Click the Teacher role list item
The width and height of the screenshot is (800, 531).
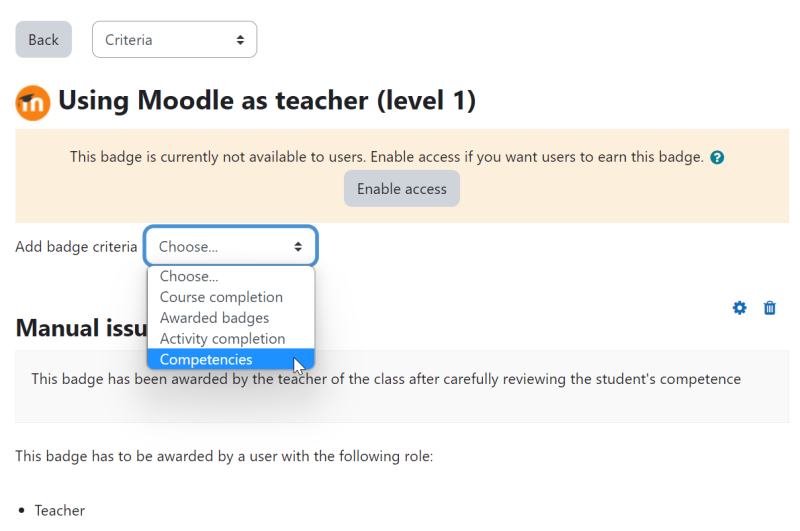(59, 511)
